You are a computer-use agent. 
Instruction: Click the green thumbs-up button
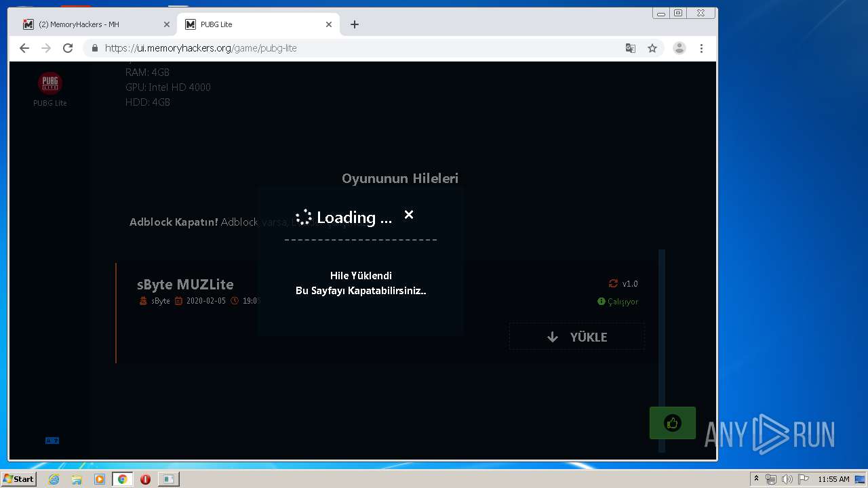672,423
